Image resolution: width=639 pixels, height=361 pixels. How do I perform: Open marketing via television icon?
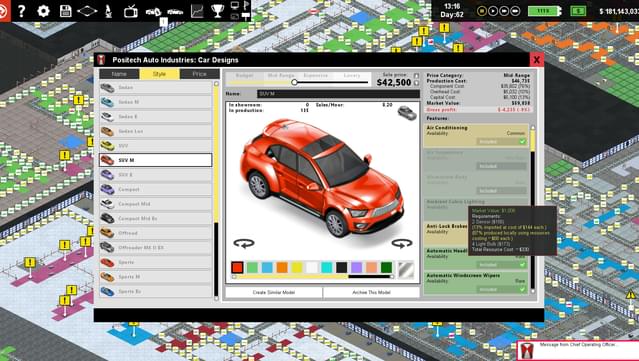pos(131,11)
